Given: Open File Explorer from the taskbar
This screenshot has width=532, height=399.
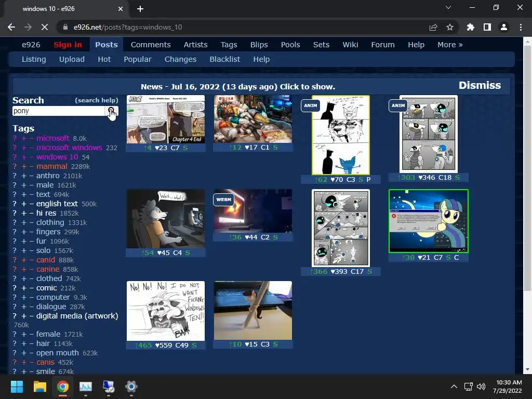Looking at the screenshot, I should [x=39, y=387].
